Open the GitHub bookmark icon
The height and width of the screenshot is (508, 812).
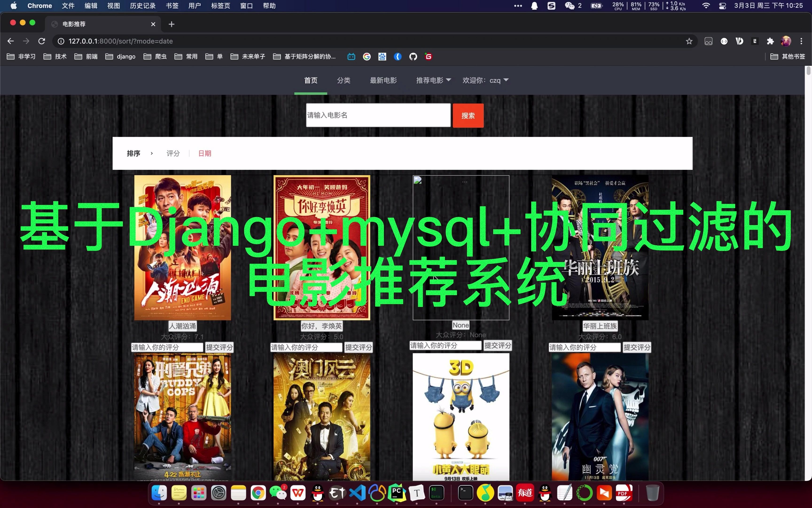click(x=413, y=56)
